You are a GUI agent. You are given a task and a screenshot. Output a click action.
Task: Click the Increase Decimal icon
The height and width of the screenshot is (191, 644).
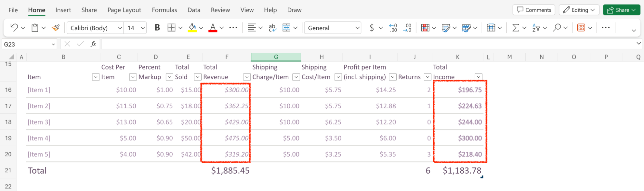pos(393,28)
